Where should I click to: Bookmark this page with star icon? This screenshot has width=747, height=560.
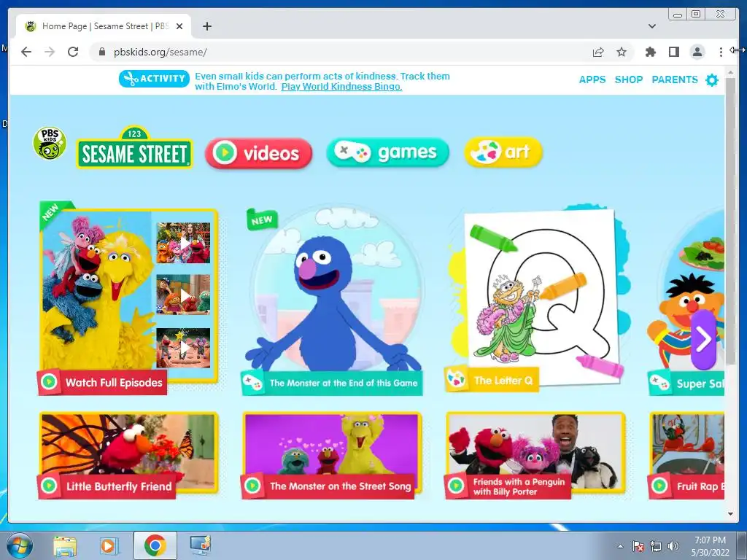pos(622,52)
